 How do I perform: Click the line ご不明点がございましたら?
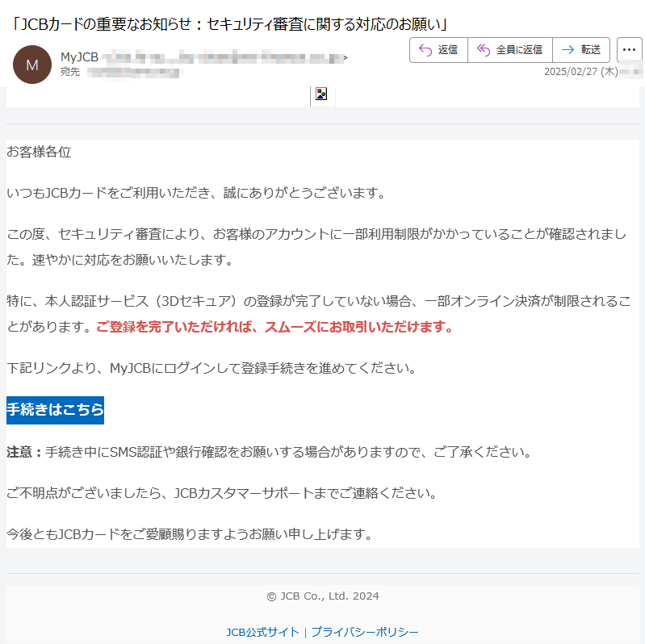coord(222,492)
